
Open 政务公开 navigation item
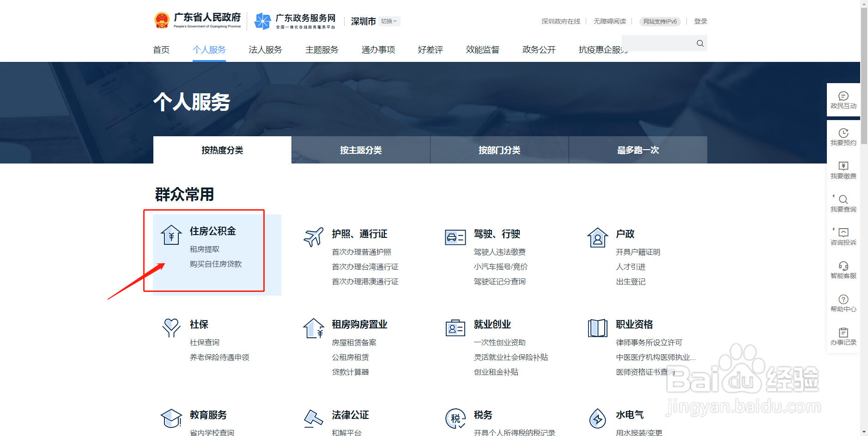point(539,50)
